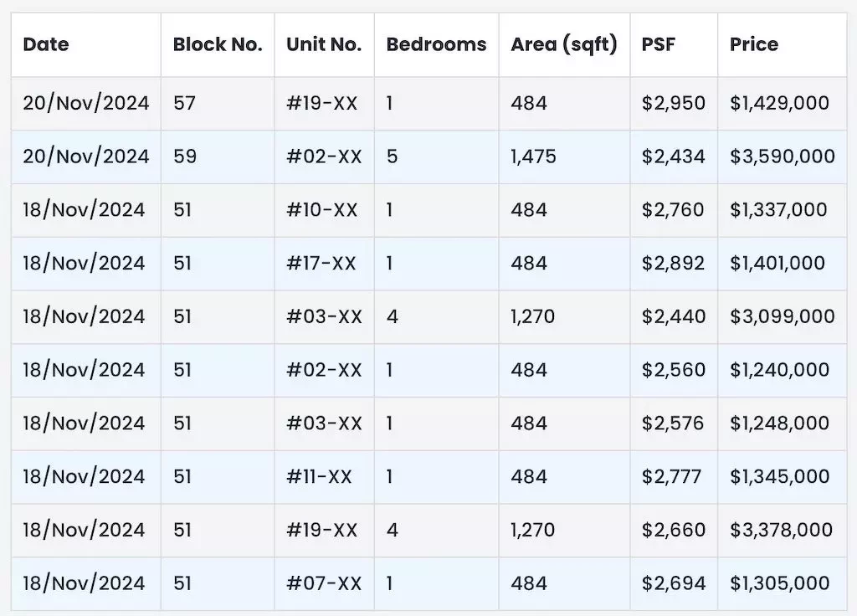Screen dimensions: 857x616
Task: Click unit #19-XX in block 57
Action: pyautogui.click(x=324, y=103)
